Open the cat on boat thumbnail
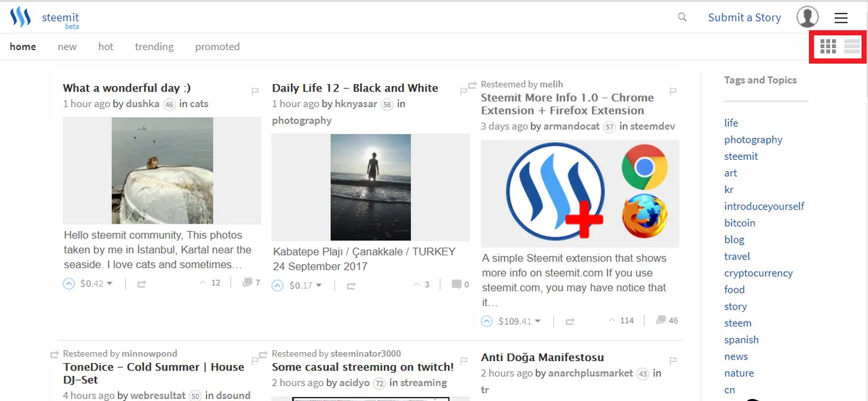Image resolution: width=868 pixels, height=401 pixels. point(162,171)
